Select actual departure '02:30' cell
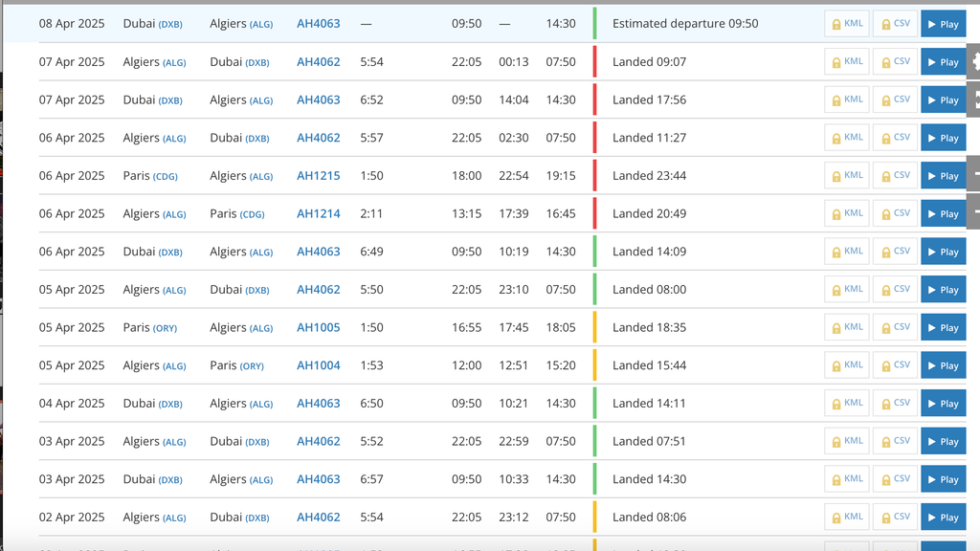Image resolution: width=980 pixels, height=551 pixels. tap(514, 138)
